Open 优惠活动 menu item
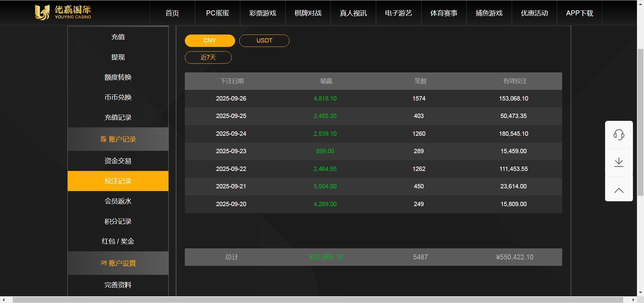Viewport: 644px width, 303px height. [x=534, y=13]
